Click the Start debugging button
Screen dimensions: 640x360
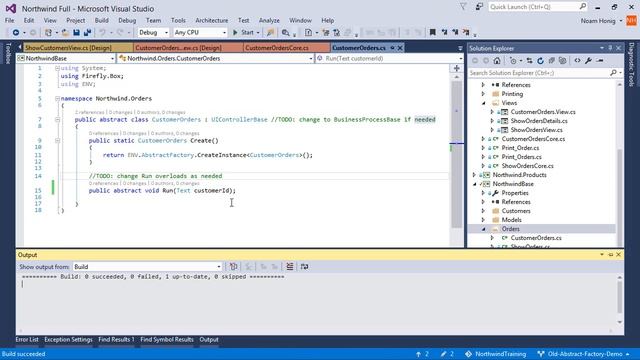click(245, 32)
